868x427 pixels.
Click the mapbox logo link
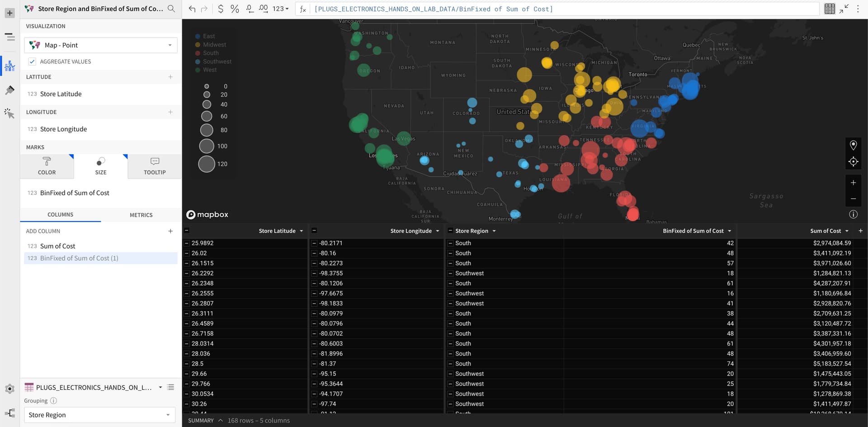tap(207, 214)
